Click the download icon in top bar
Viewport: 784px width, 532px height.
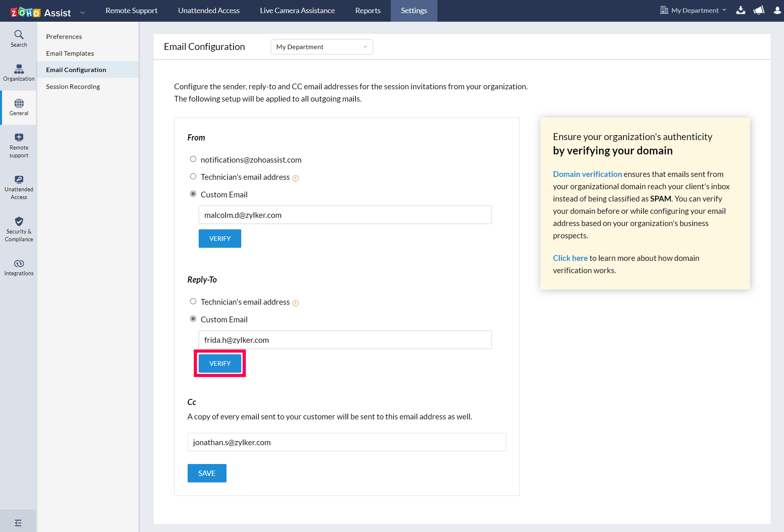point(741,10)
